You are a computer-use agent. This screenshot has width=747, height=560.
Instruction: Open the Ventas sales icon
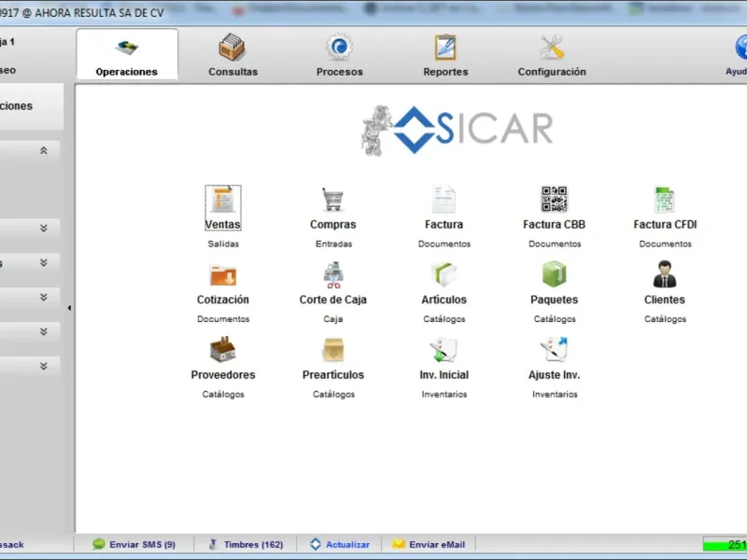point(223,199)
